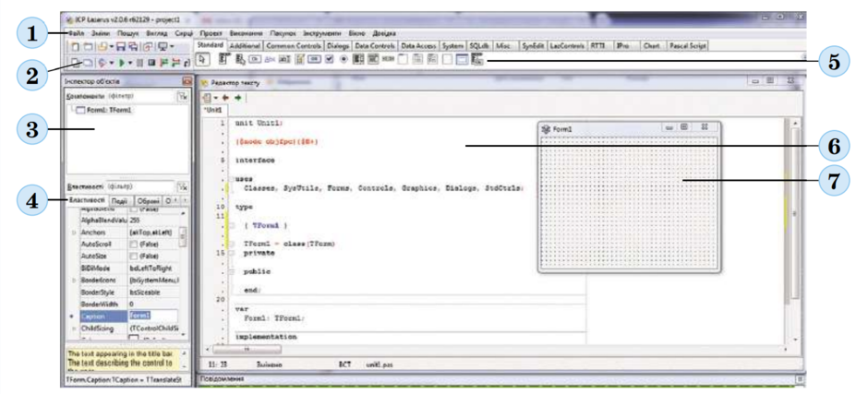Pick the TRadioButton component in the palette

point(344,59)
